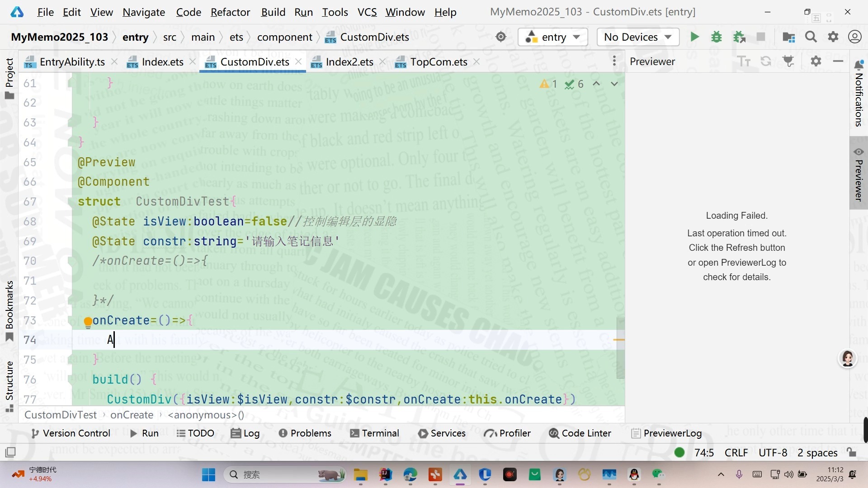Click the green Run entry button

[694, 37]
